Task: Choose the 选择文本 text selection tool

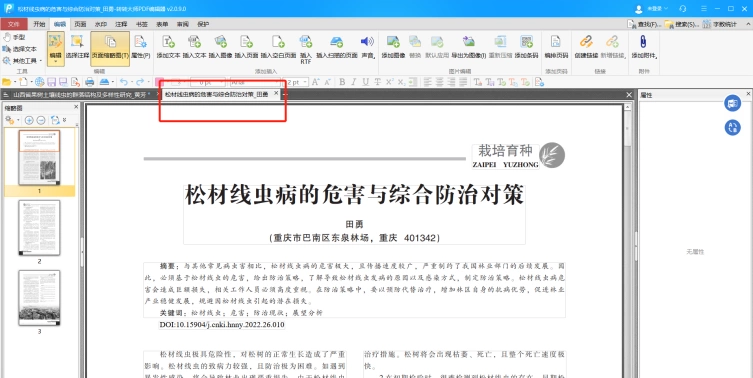Action: [x=19, y=49]
